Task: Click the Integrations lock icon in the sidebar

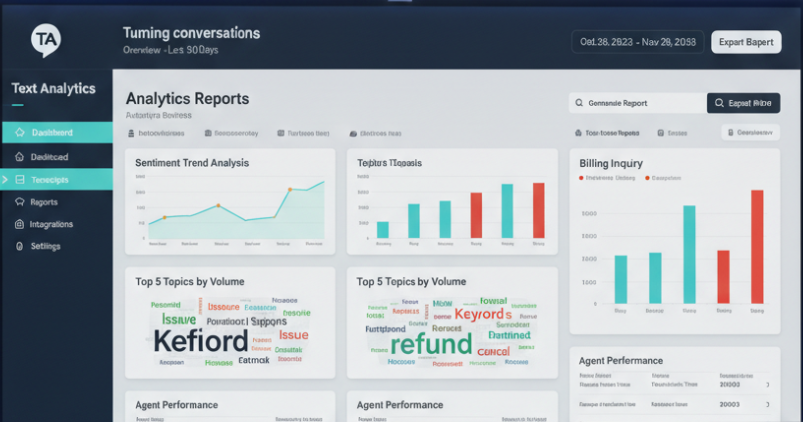Action: point(19,224)
